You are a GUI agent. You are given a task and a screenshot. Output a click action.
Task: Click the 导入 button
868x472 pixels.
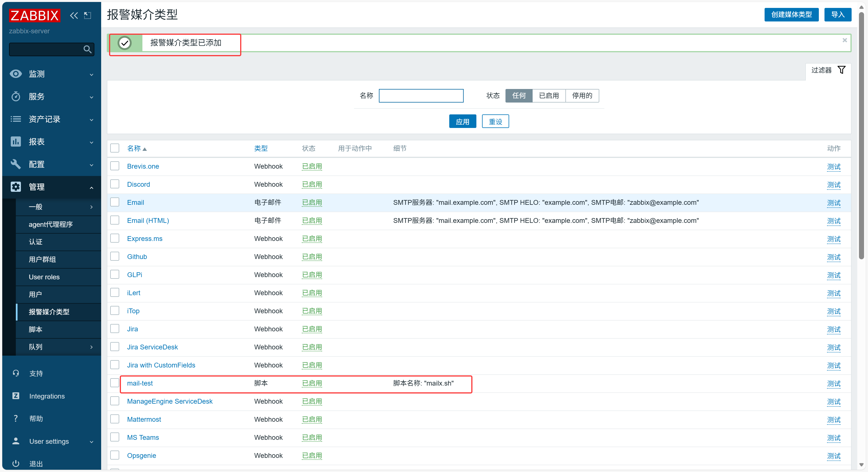838,14
